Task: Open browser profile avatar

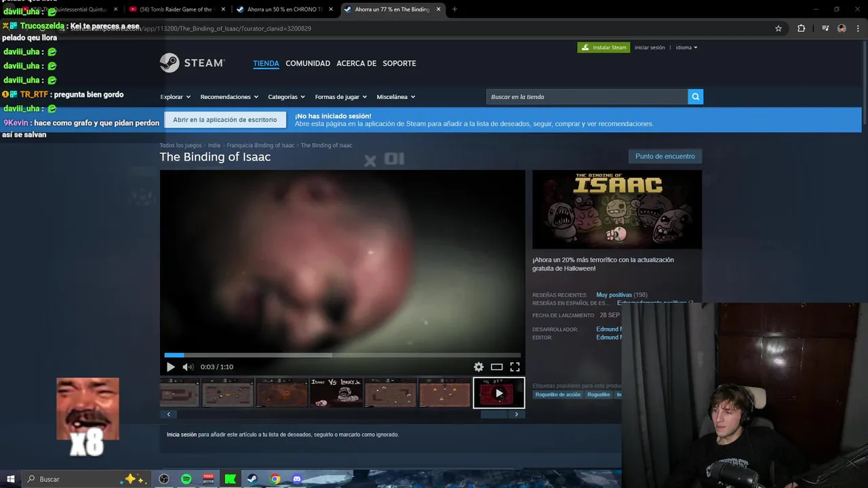Action: (842, 28)
